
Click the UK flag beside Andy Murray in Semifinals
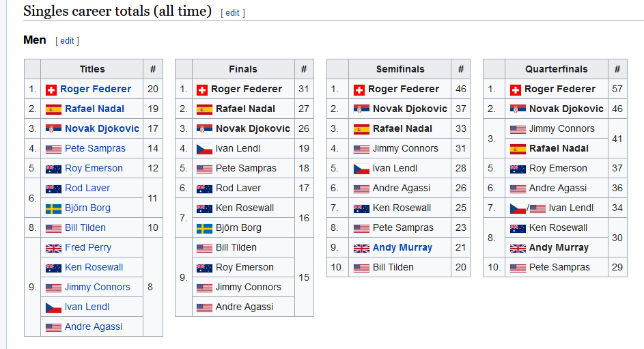[361, 248]
